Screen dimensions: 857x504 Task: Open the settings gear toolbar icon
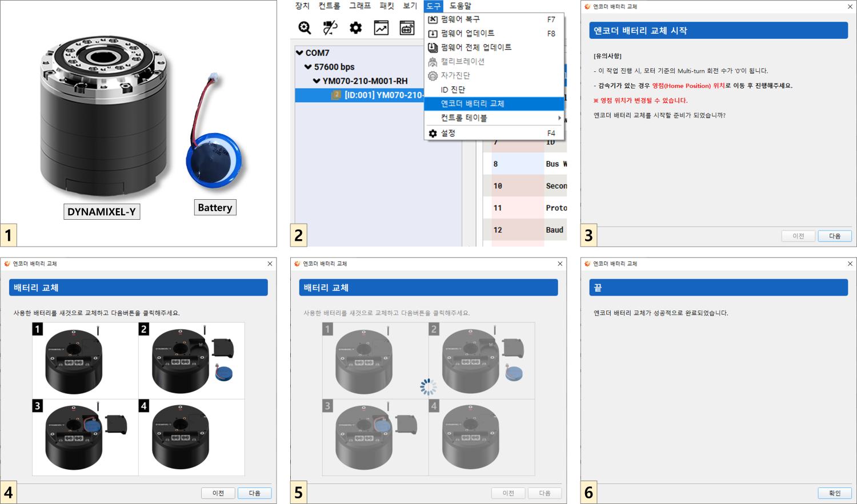[x=355, y=27]
